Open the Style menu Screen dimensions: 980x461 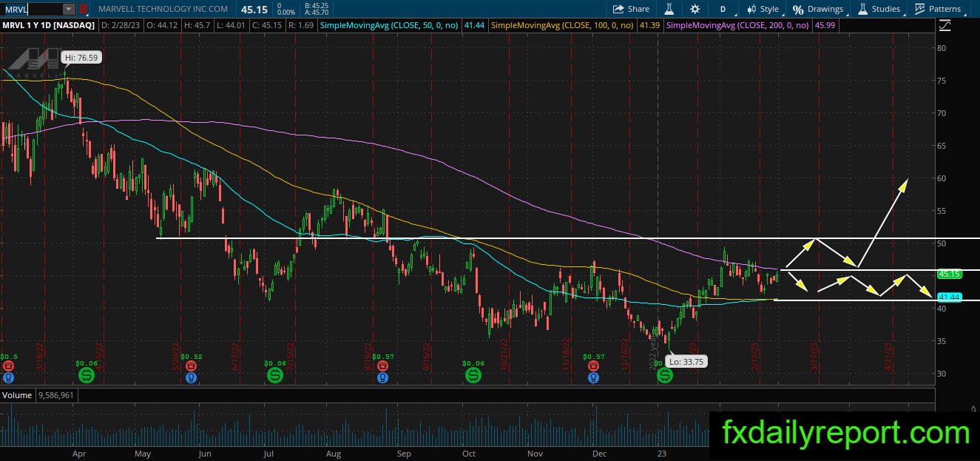[763, 9]
